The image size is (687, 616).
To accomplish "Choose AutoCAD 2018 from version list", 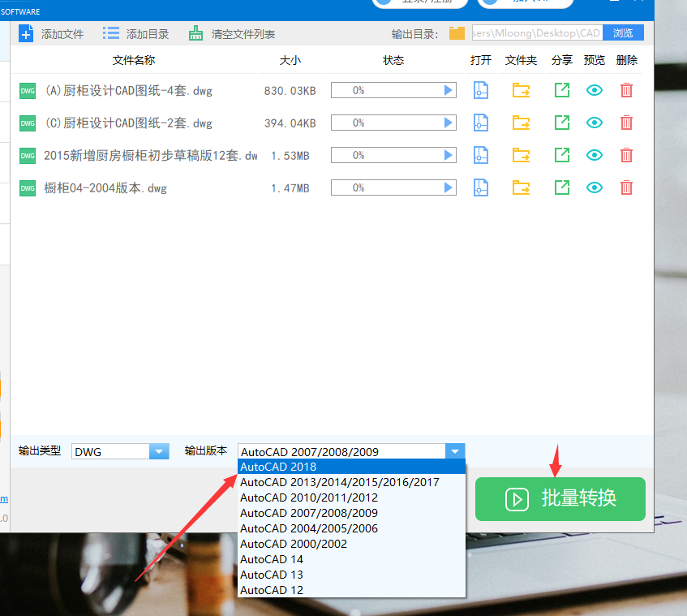I will 351,467.
